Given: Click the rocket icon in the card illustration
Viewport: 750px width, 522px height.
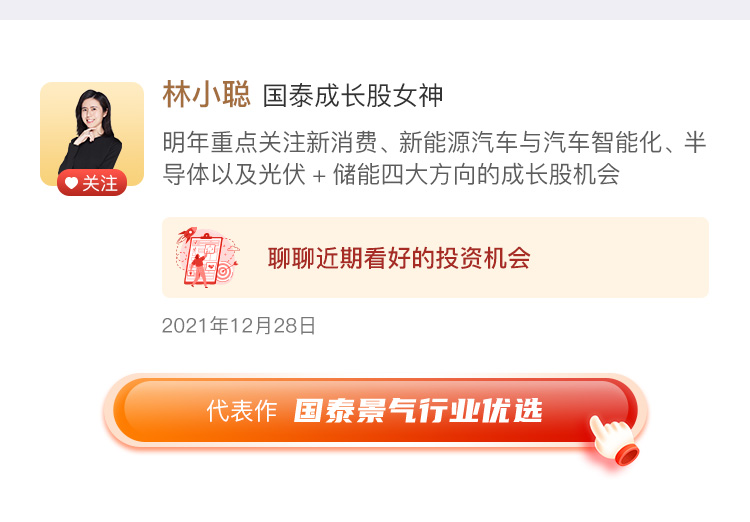Looking at the screenshot, I should 185,233.
